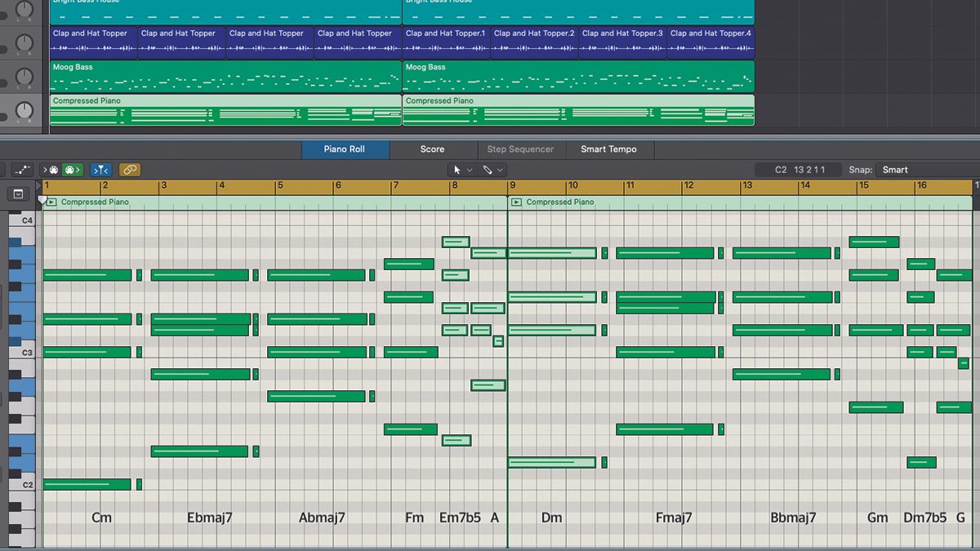Enable the blue Catch Playhead toggle
The width and height of the screenshot is (980, 551).
[x=101, y=170]
